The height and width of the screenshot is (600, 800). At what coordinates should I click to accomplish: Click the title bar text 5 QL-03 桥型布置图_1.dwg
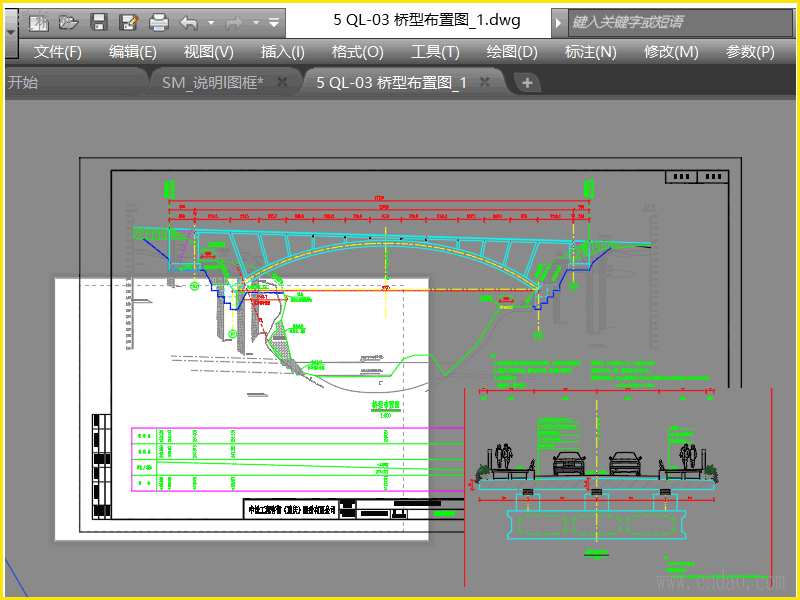point(427,20)
